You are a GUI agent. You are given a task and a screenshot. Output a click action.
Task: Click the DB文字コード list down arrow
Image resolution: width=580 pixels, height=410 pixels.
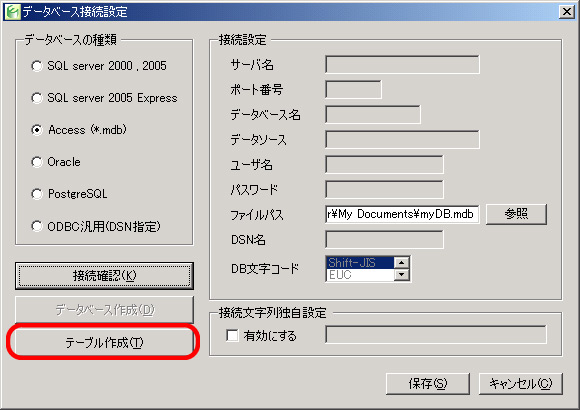tap(401, 275)
